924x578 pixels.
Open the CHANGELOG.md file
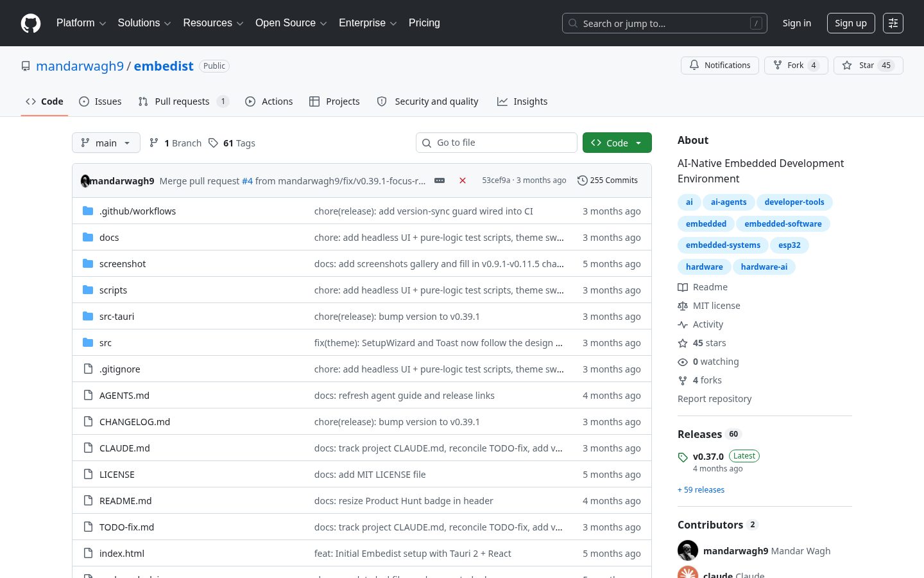coord(135,421)
